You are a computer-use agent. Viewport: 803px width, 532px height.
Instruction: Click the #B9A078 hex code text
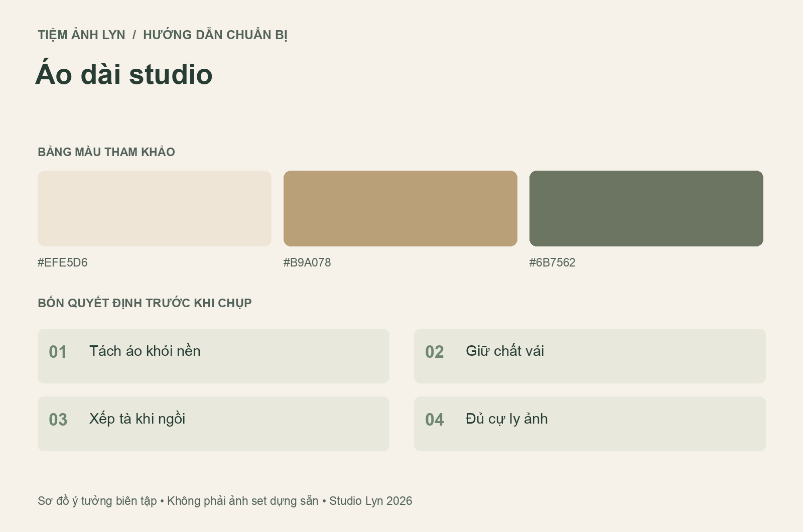point(307,262)
